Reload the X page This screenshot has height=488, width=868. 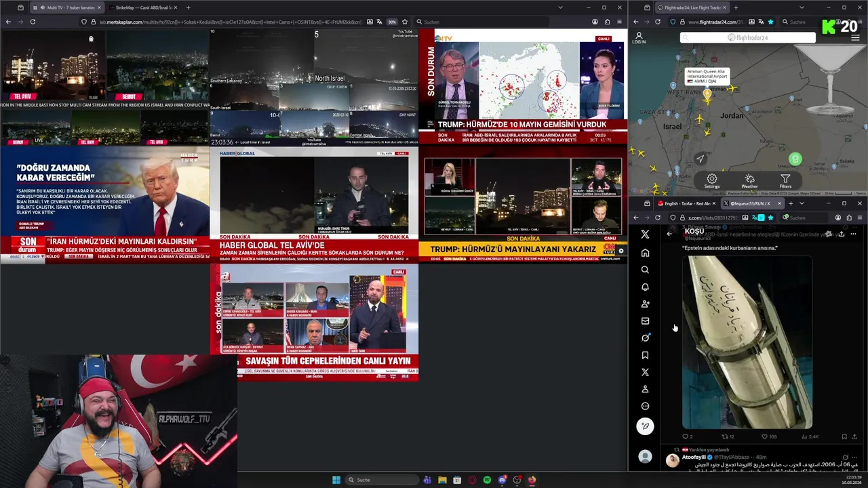point(657,218)
